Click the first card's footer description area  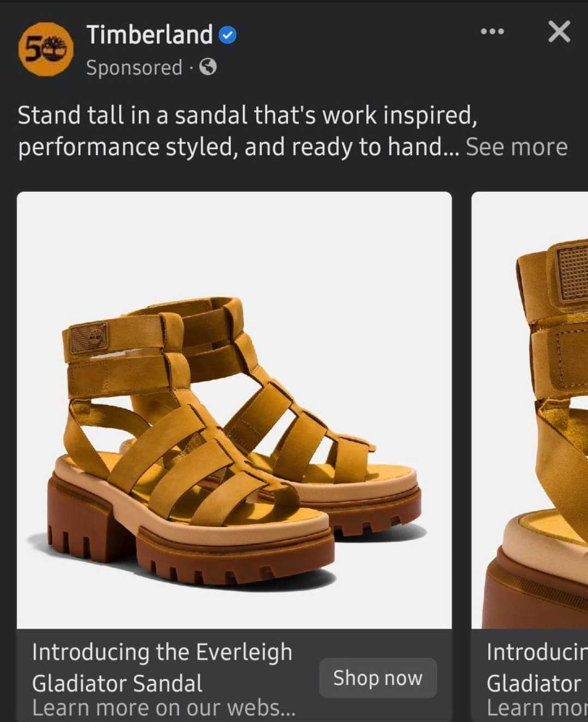pos(234,676)
